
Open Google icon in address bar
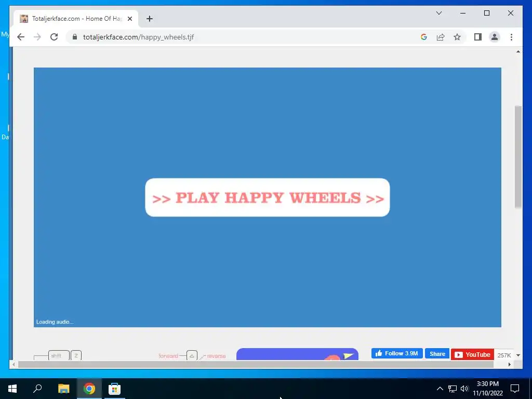[424, 37]
